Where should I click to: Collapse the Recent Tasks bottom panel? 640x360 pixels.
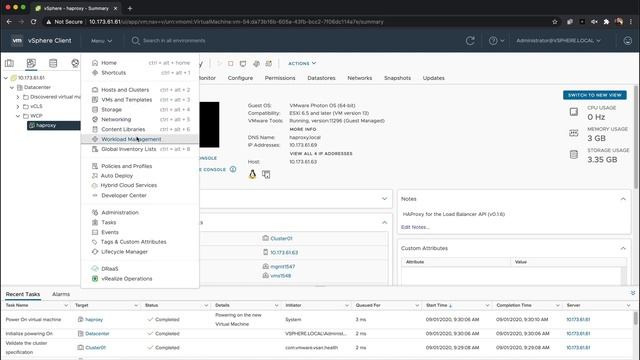pos(633,293)
